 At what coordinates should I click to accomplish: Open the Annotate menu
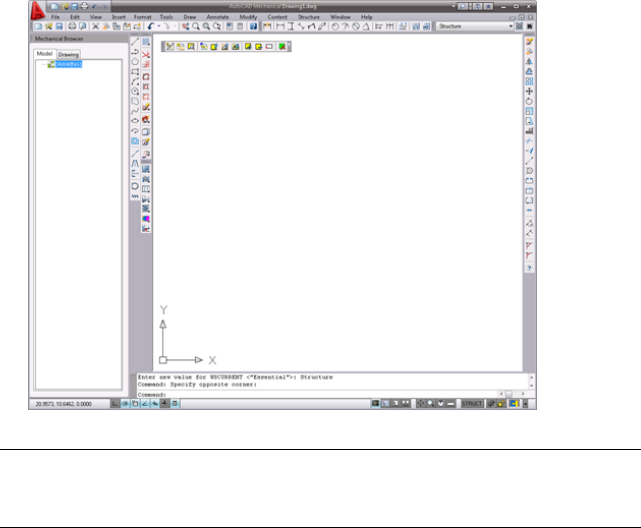[217, 17]
